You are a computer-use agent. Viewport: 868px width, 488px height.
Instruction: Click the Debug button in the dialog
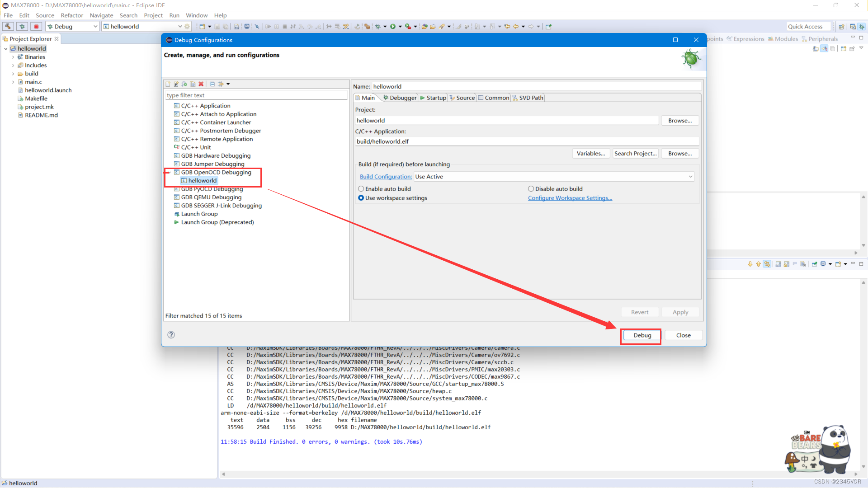tap(642, 335)
